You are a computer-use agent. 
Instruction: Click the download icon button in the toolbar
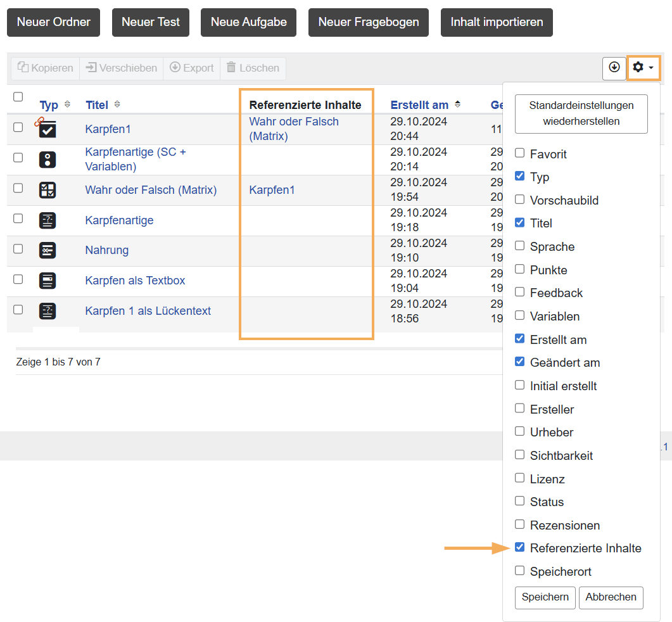[x=614, y=67]
